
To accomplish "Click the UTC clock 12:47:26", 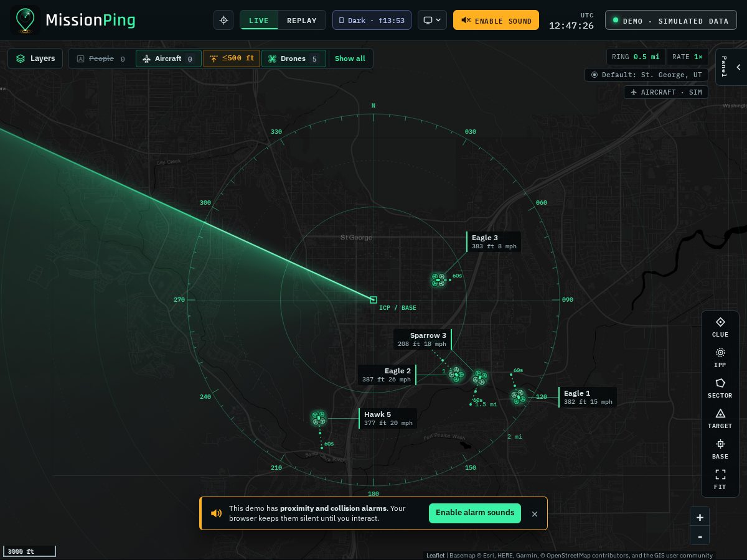I will click(x=571, y=26).
